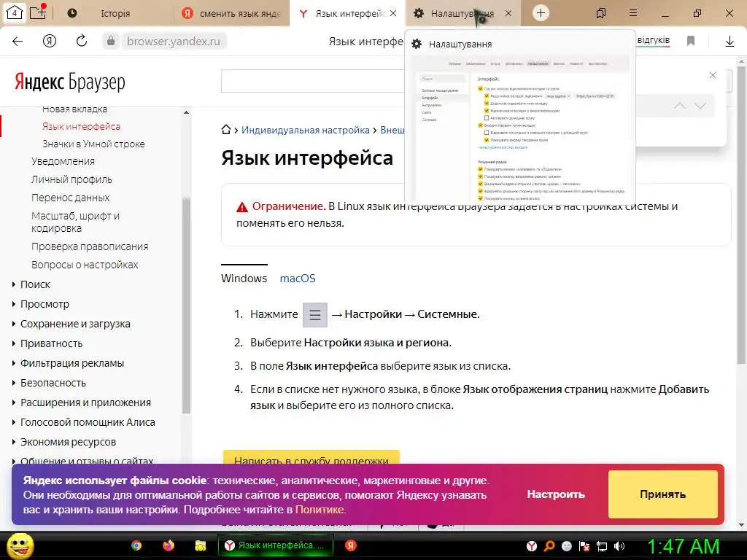Click the magnifier icon in the system tray
This screenshot has height=560, width=747.
(549, 546)
